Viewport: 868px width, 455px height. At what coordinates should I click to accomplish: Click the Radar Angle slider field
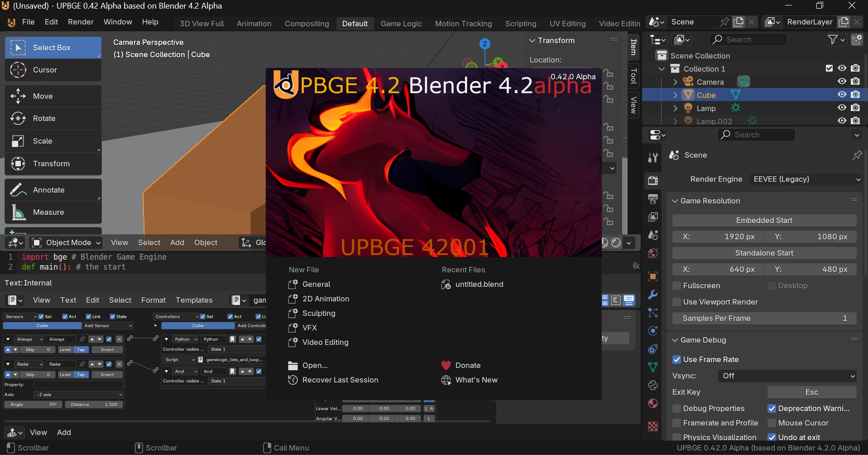(33, 404)
